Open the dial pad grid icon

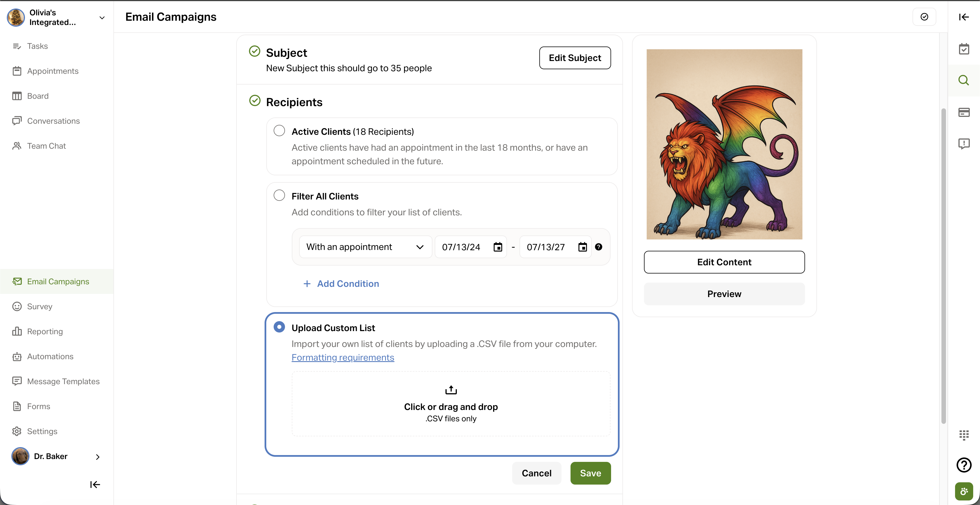pos(964,435)
